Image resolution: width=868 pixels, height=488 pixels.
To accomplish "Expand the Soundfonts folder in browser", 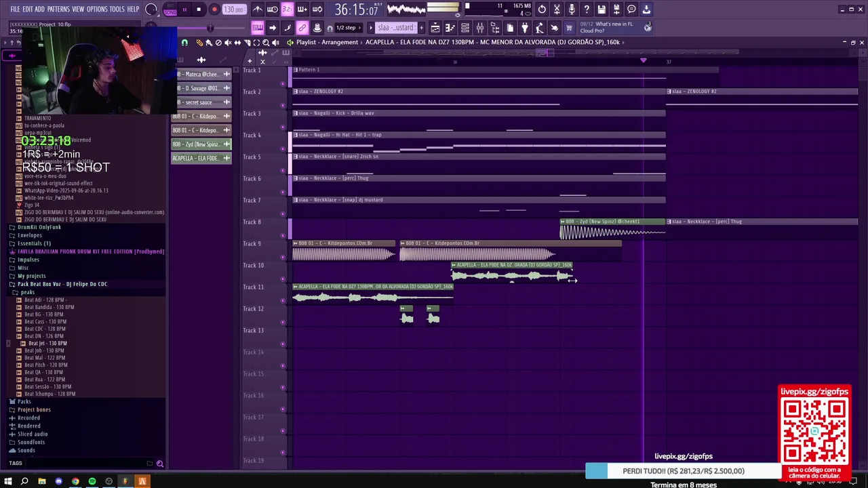I will [31, 442].
